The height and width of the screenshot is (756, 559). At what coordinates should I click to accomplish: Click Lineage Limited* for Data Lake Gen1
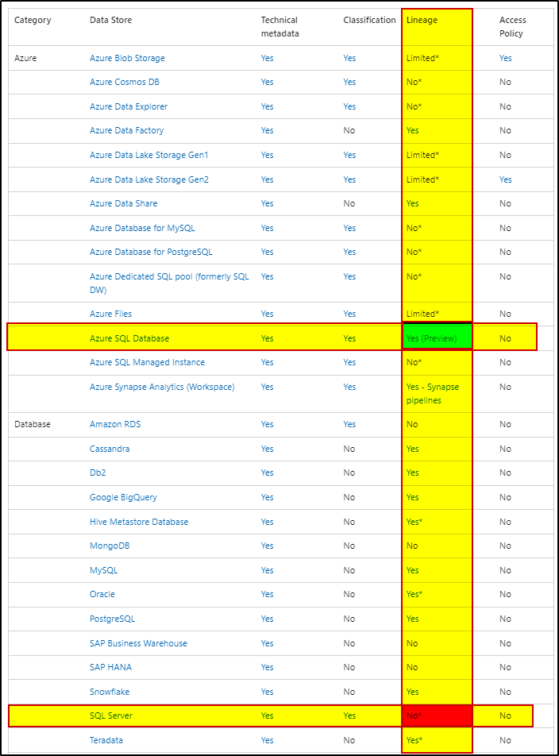click(x=422, y=155)
